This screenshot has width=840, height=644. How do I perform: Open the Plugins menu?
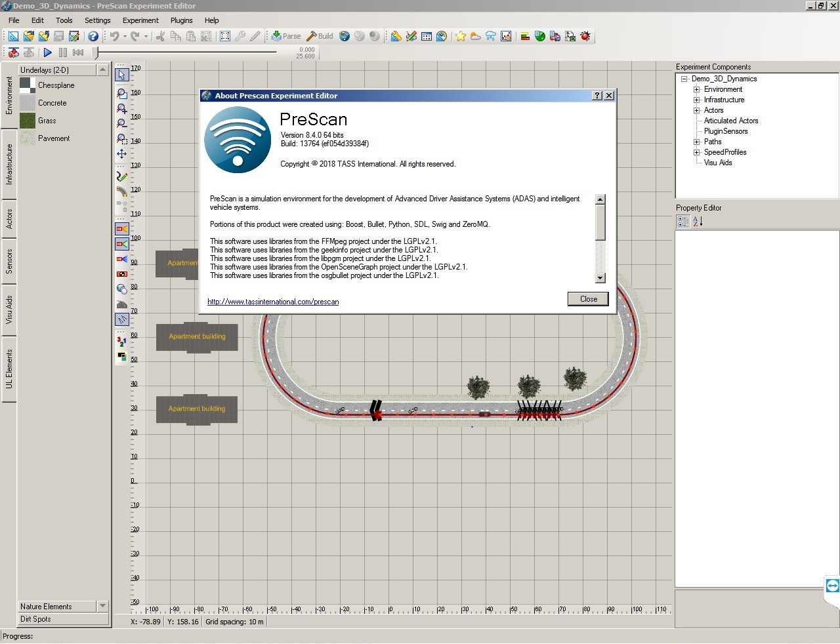point(182,20)
